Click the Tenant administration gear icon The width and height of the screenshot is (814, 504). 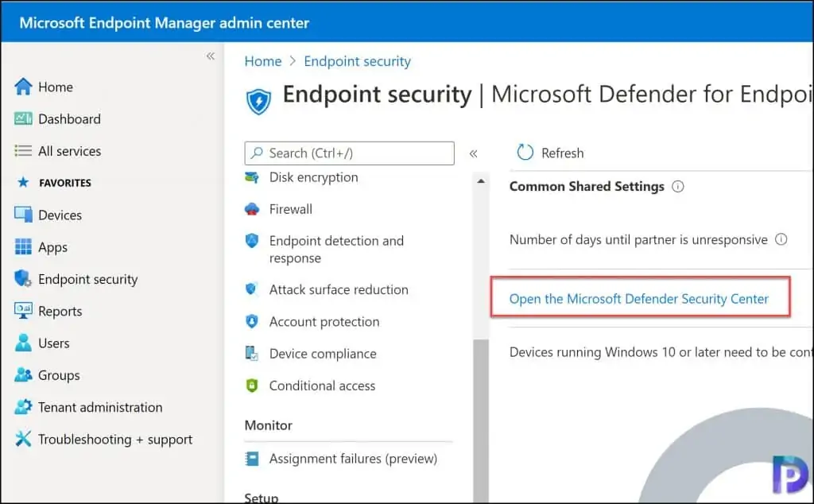pos(23,407)
